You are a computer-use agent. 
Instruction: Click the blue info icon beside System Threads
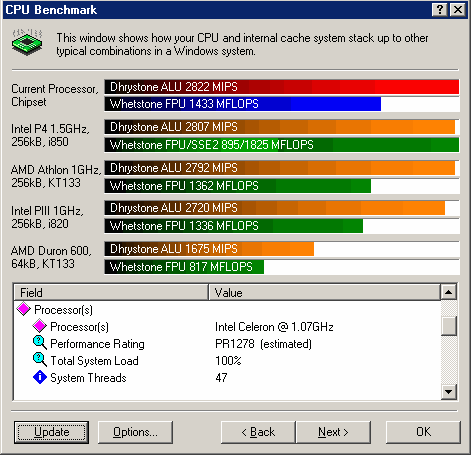(40, 377)
